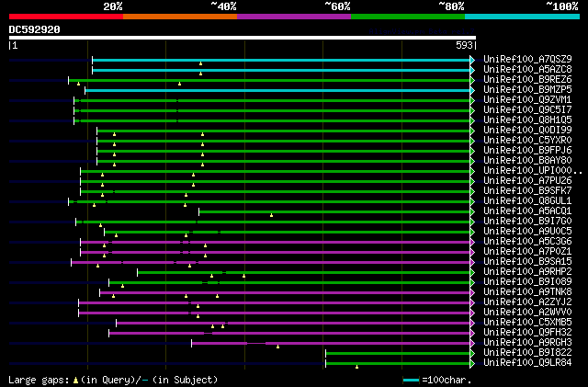Select the cyan alignment bar for A5AZC8

(x=281, y=70)
